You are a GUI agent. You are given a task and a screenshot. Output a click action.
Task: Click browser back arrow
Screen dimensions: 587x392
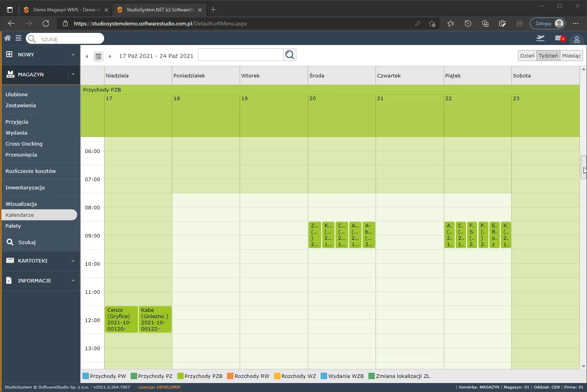click(11, 23)
